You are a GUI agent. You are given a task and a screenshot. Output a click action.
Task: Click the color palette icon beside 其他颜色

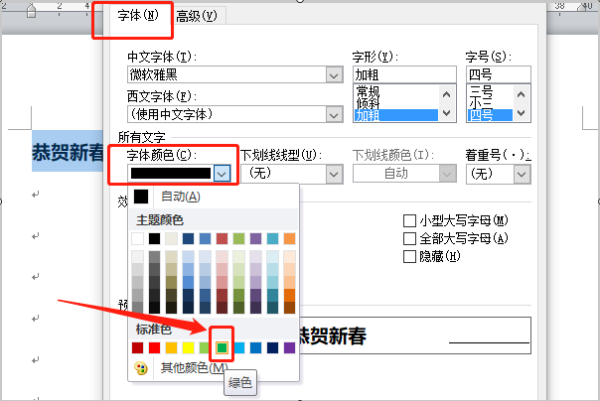tap(141, 369)
